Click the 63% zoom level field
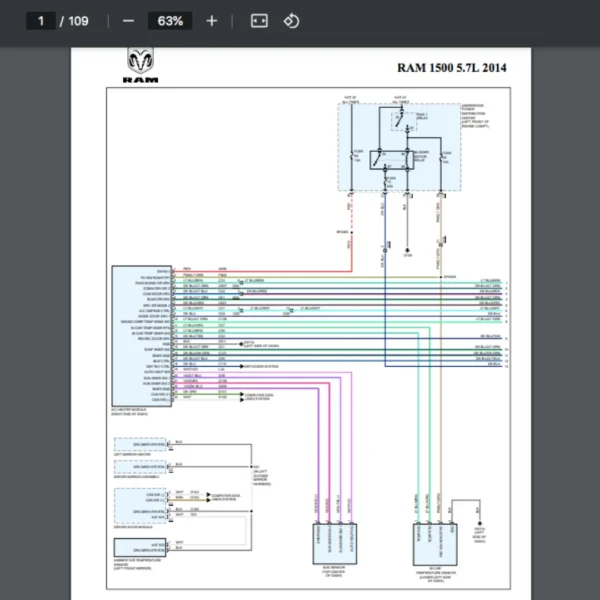The height and width of the screenshot is (600, 600). coord(169,21)
